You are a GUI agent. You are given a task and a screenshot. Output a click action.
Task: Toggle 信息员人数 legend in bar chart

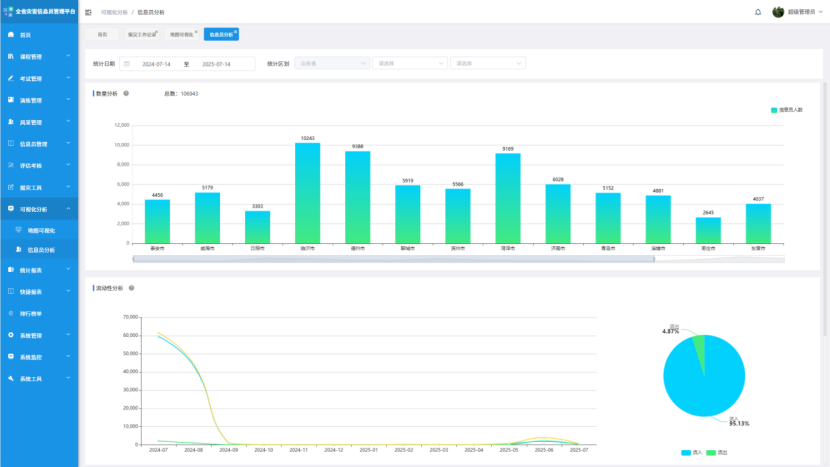(x=787, y=110)
